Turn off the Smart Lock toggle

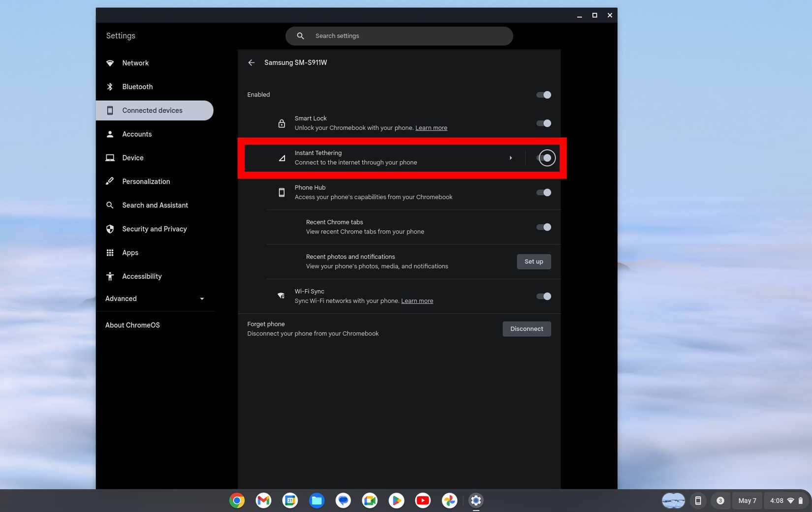point(543,123)
